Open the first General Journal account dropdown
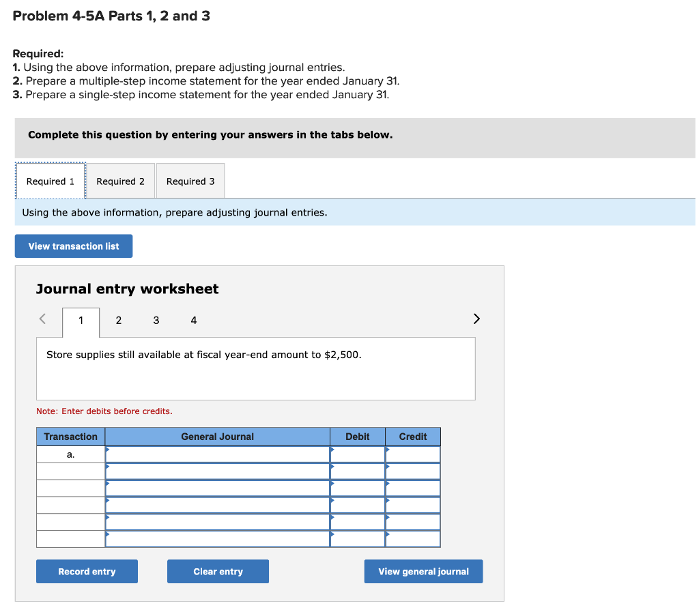The height and width of the screenshot is (616, 699). [217, 454]
